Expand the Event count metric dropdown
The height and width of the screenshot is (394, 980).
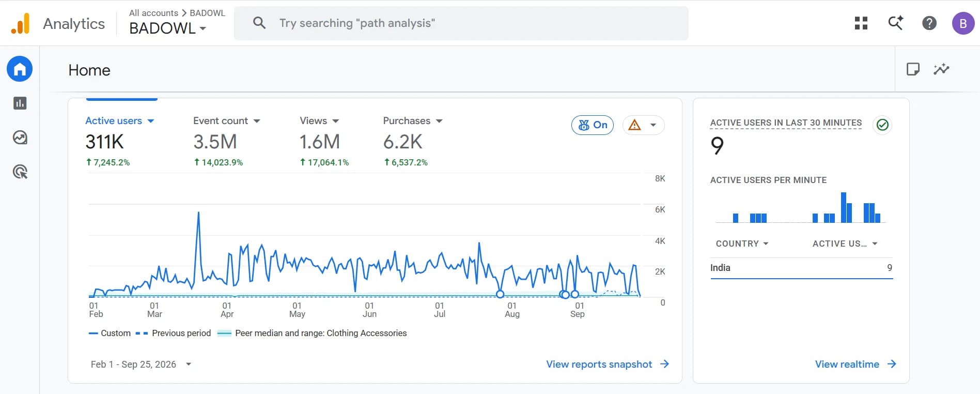(257, 121)
